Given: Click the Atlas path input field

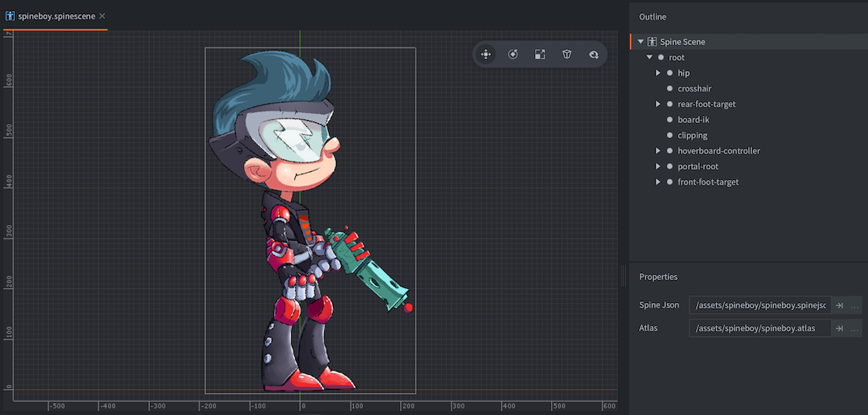Looking at the screenshot, I should pyautogui.click(x=759, y=328).
